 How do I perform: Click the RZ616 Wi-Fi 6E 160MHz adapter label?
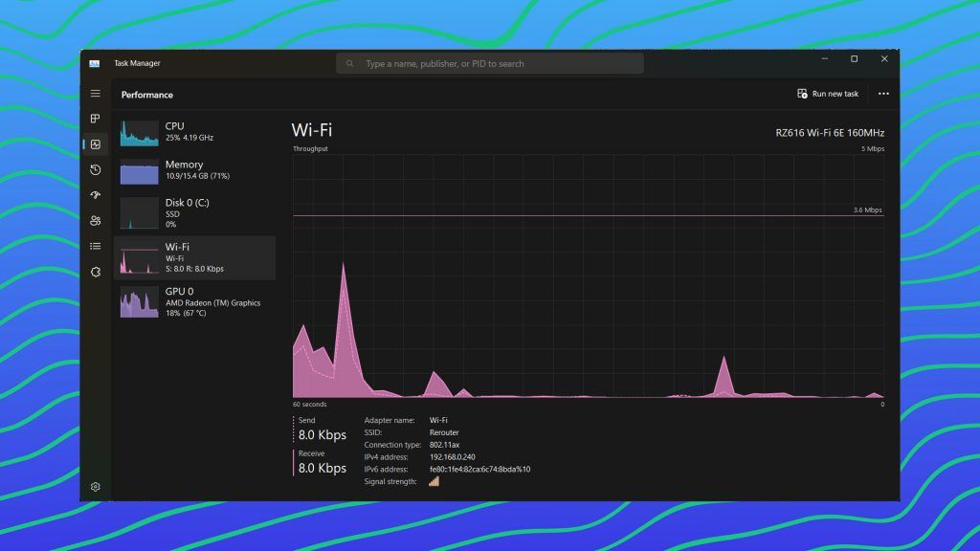[x=830, y=132]
